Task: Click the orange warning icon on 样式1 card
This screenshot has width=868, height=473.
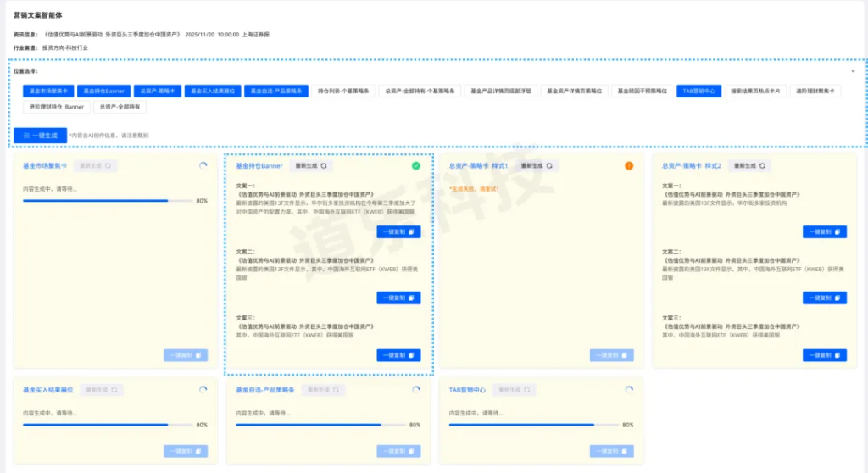Action: (x=629, y=166)
